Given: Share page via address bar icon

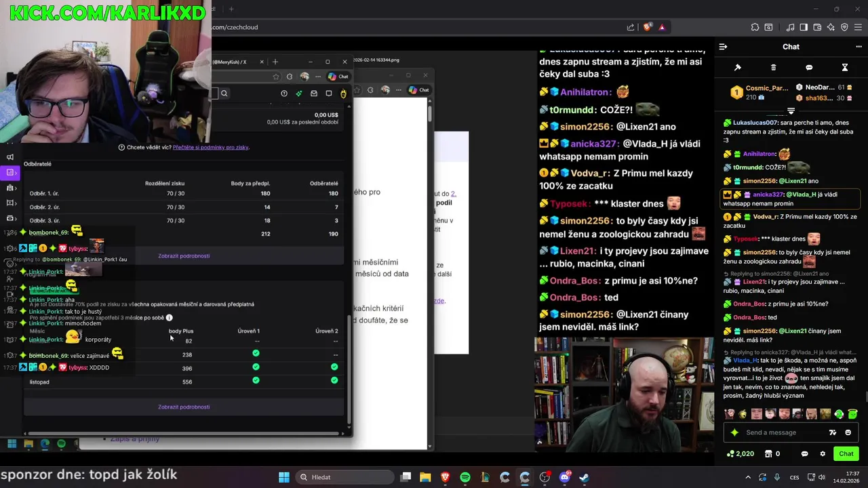Looking at the screenshot, I should pyautogui.click(x=631, y=27).
